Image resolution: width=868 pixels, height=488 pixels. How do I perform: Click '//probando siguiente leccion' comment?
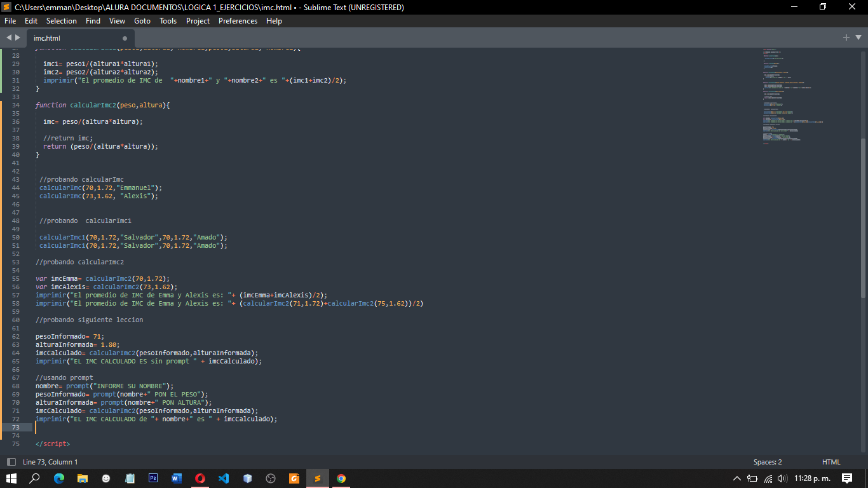(89, 320)
